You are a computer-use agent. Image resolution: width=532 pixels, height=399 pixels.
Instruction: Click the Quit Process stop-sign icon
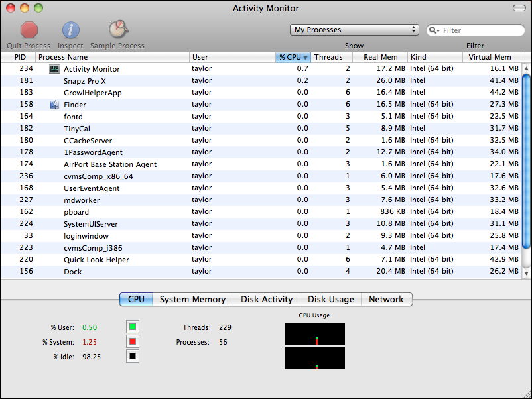pos(29,30)
